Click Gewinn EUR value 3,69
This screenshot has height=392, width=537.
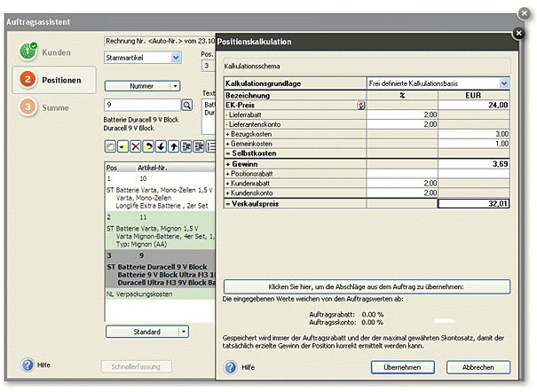point(474,164)
